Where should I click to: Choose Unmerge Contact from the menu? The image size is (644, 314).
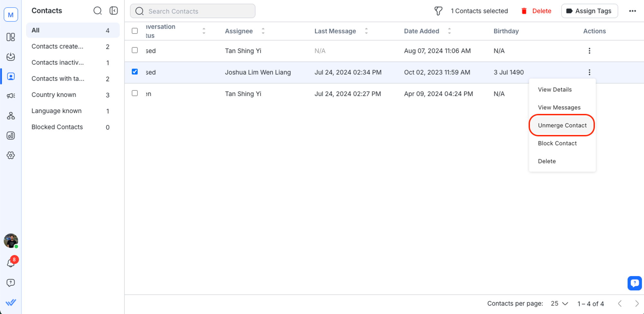(562, 125)
